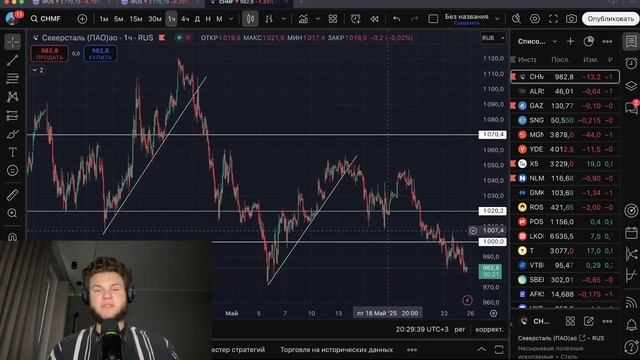Image resolution: width=640 pixels, height=360 pixels.
Task: Open symbol search CHMF
Action: point(46,19)
